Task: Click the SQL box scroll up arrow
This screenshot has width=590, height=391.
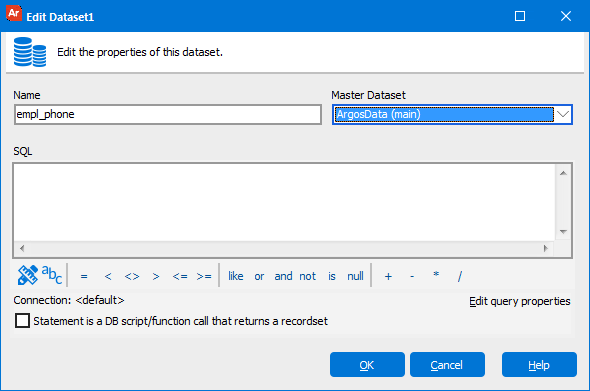Action: [563, 173]
